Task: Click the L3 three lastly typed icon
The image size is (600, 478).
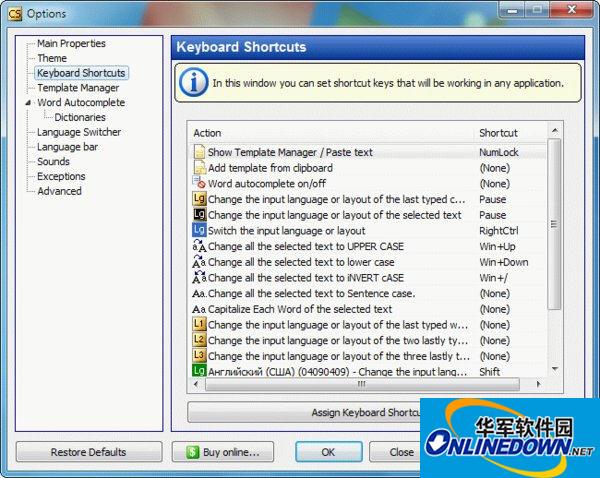Action: 199,356
